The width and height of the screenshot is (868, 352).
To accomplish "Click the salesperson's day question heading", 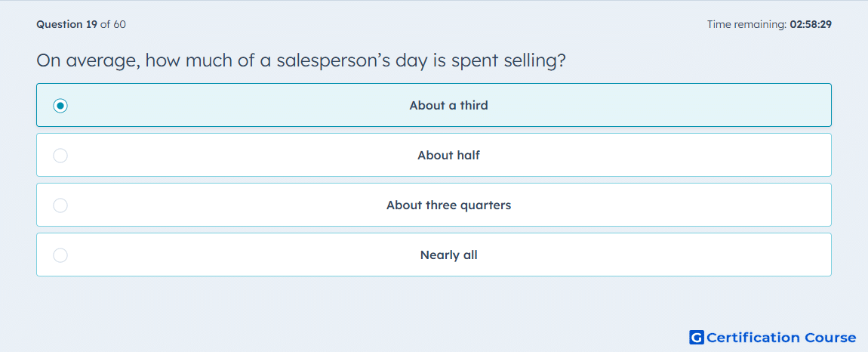I will (x=301, y=60).
